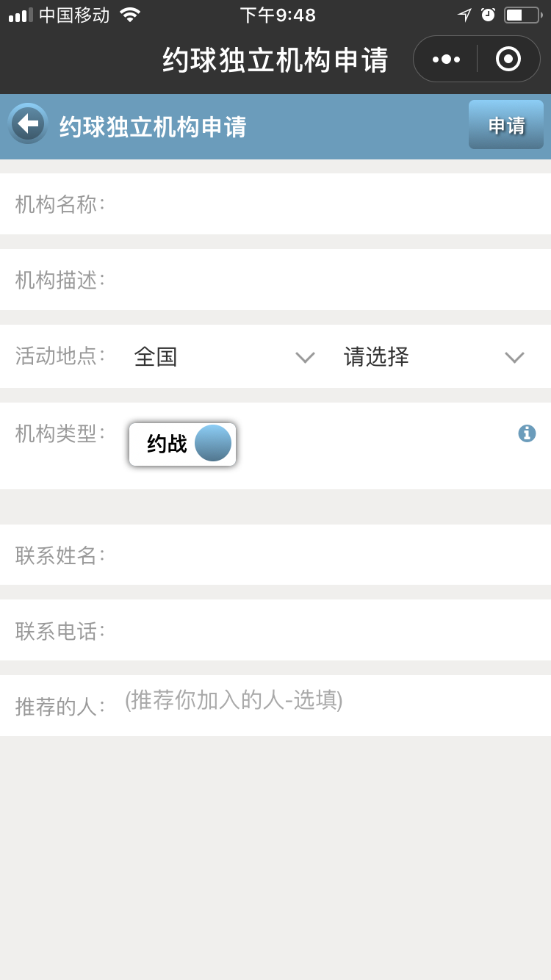Tap the alarm clock status icon
Viewport: 551px width, 980px height.
488,15
